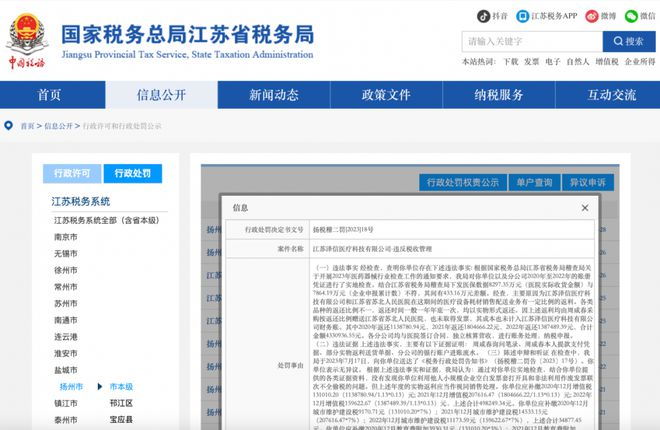
Task: Click hot word 自然人
Action: coord(578,62)
